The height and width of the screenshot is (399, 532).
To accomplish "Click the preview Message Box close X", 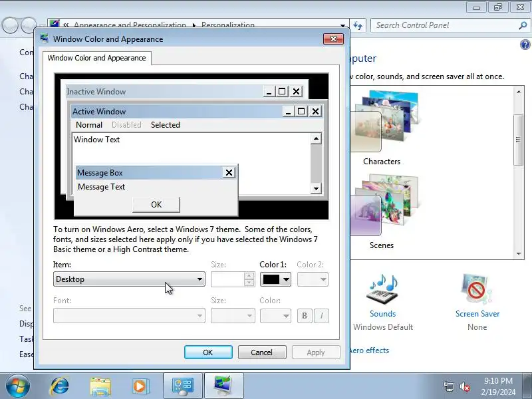I will [x=229, y=173].
